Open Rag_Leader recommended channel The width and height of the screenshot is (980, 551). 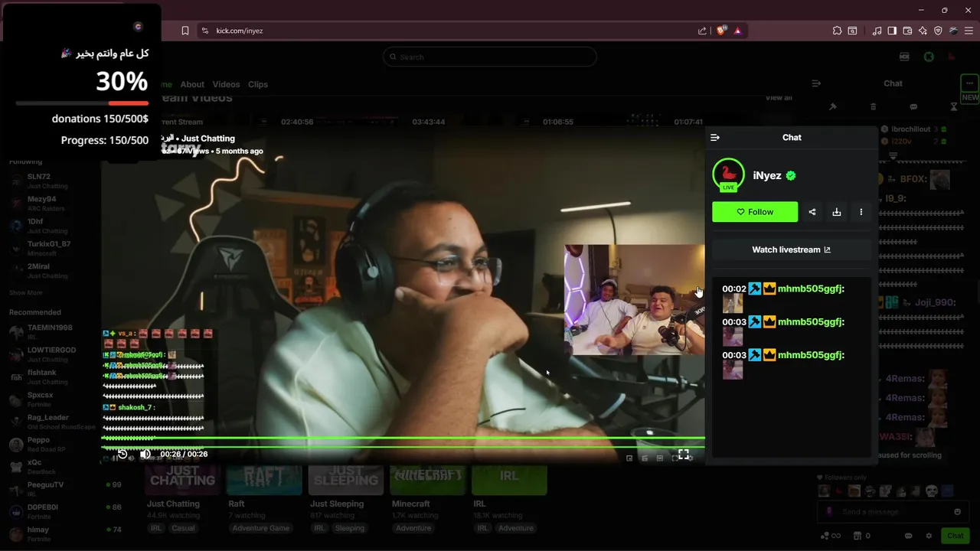[51, 422]
